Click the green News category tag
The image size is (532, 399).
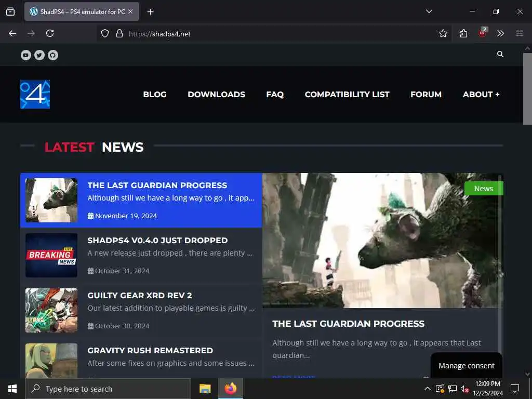click(x=484, y=188)
